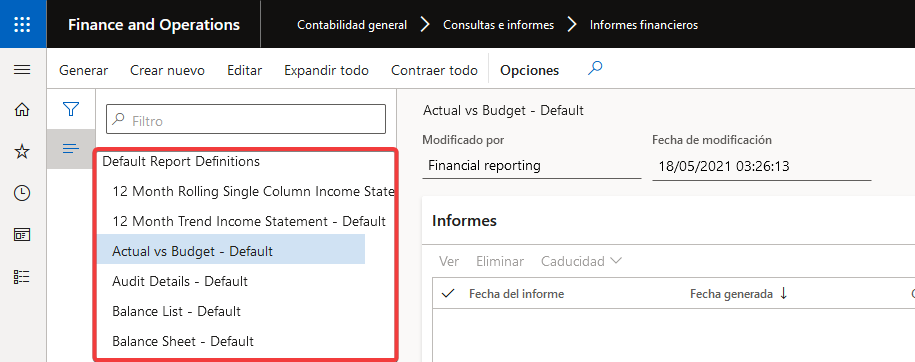915x362 pixels.
Task: Toggle the list view lines icon
Action: [x=71, y=149]
